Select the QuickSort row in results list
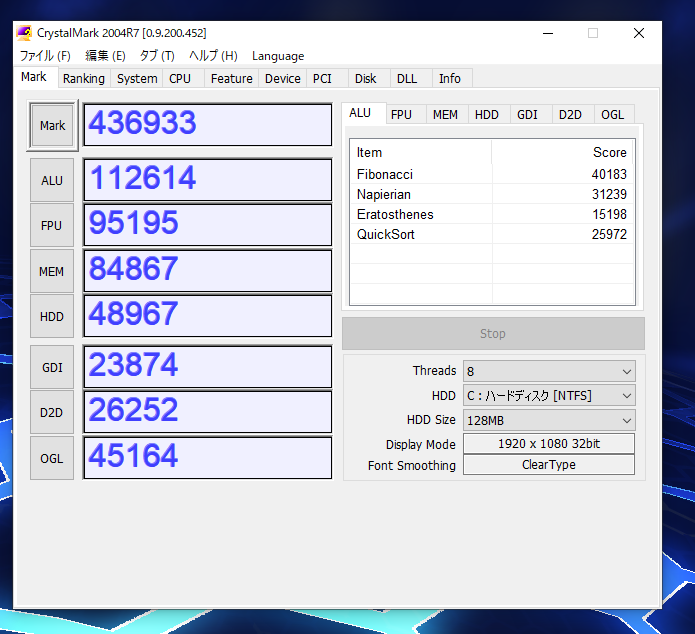695x634 pixels. (x=492, y=234)
